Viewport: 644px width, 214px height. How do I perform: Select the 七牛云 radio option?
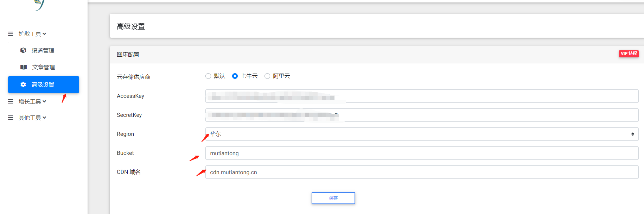point(235,76)
